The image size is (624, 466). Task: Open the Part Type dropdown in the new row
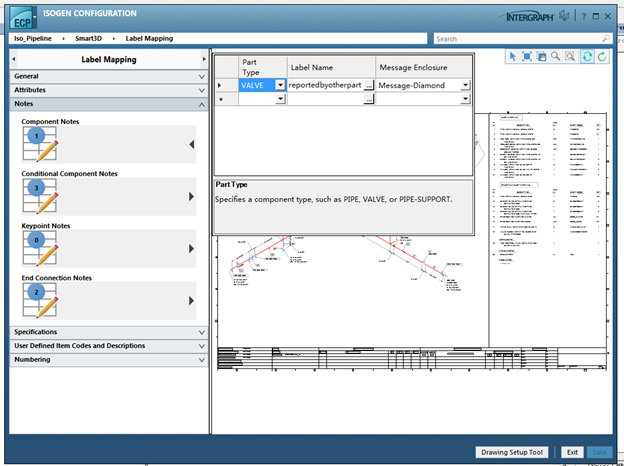coord(280,99)
